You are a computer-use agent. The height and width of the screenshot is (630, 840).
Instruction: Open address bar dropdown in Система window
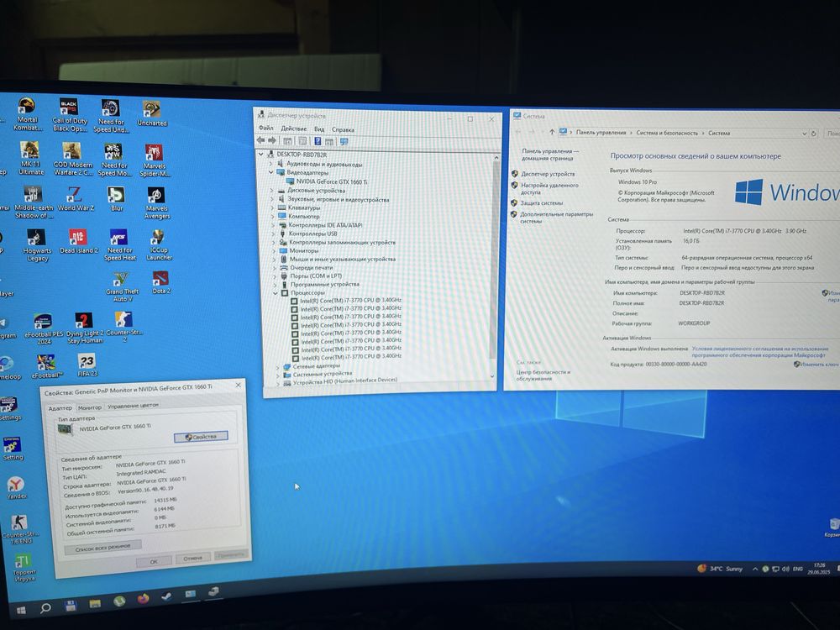pyautogui.click(x=804, y=134)
